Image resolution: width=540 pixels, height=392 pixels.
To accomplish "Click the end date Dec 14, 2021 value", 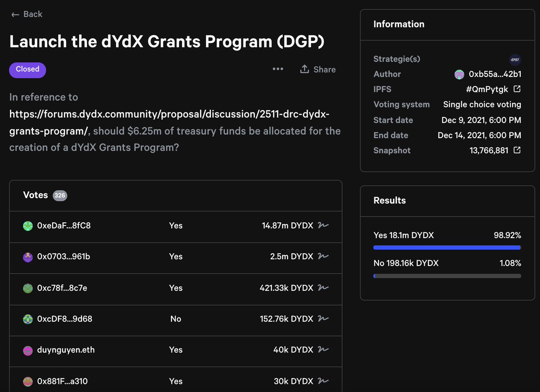I will (479, 135).
